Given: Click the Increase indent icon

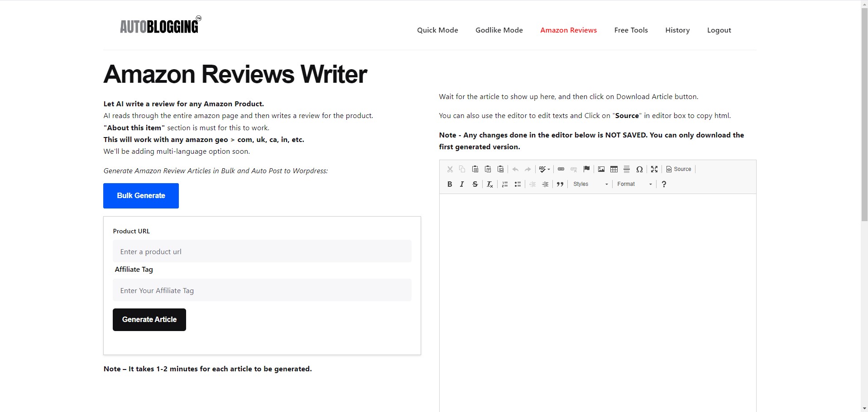Looking at the screenshot, I should click(545, 184).
